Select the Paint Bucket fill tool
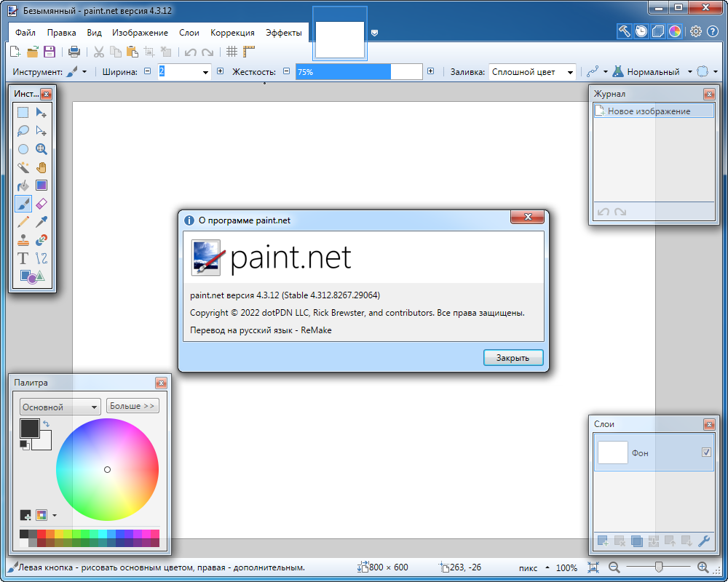The width and height of the screenshot is (728, 582). (x=23, y=186)
